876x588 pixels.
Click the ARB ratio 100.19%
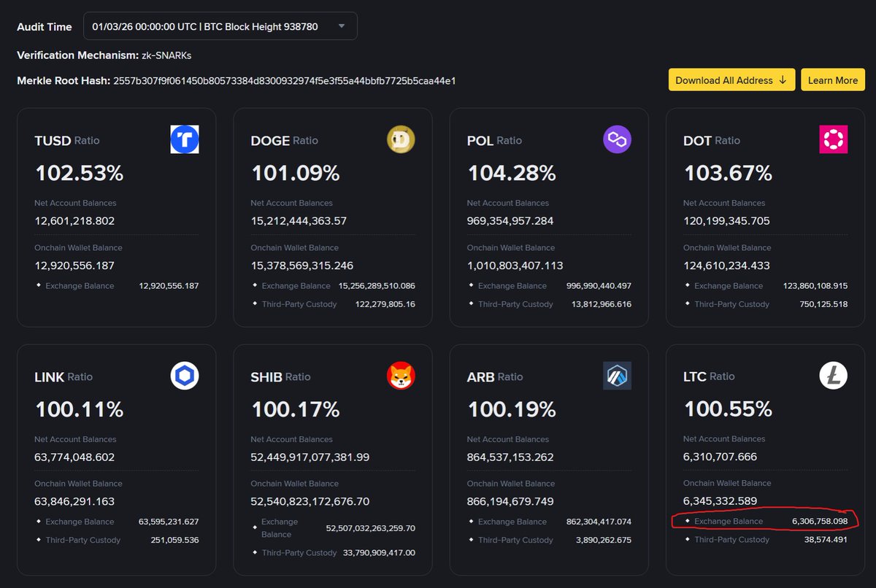[x=512, y=409]
